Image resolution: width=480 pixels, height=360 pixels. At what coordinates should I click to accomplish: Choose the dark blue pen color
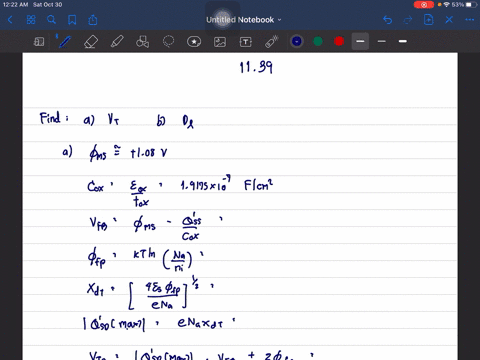pos(297,41)
